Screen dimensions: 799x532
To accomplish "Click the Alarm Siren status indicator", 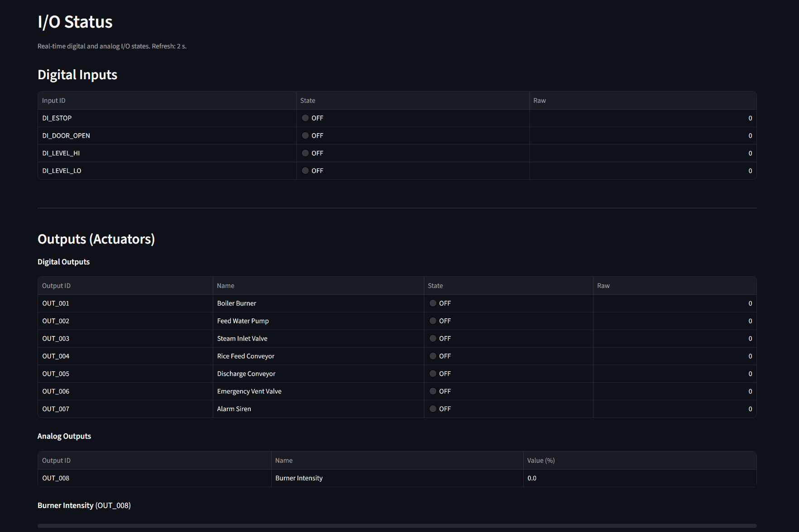I will click(433, 408).
